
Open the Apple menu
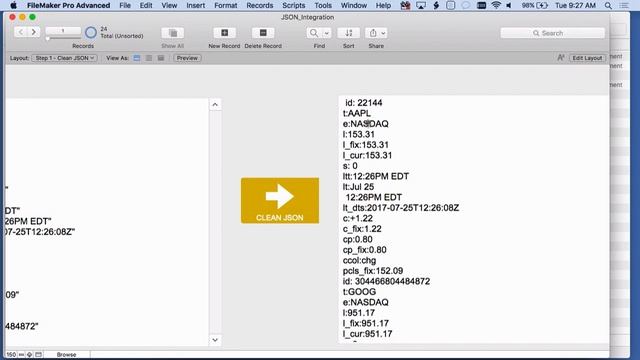click(x=13, y=5)
